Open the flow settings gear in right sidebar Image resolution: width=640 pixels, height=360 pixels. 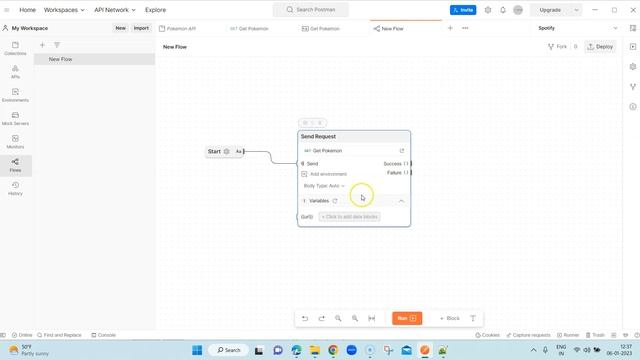coord(633,67)
